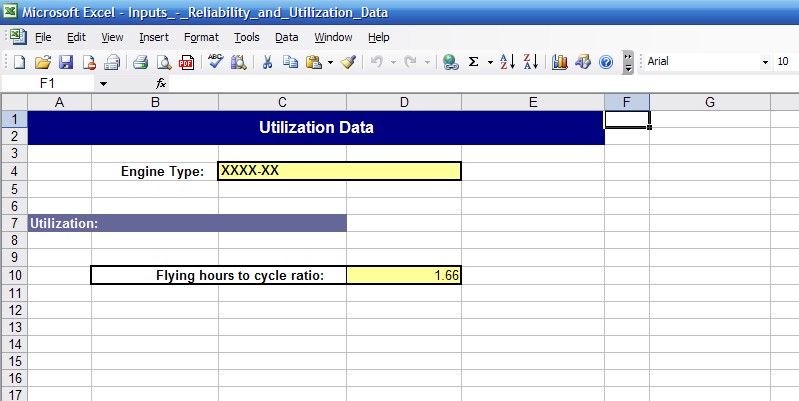Expand the Paste options dropdown arrow
The image size is (799, 401).
(x=330, y=62)
